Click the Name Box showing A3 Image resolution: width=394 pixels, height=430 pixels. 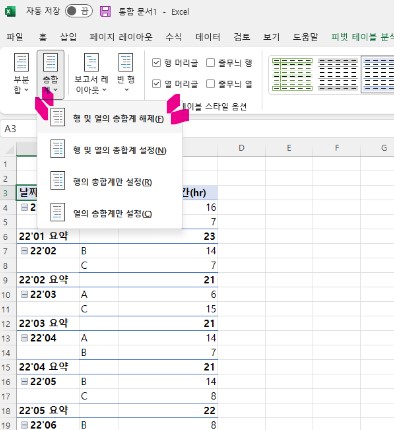(x=18, y=129)
